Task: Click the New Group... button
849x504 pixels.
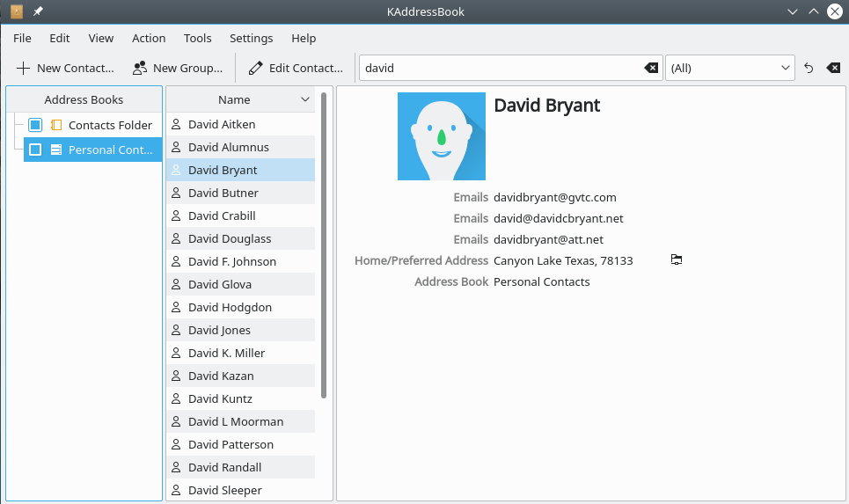Action: (x=178, y=69)
